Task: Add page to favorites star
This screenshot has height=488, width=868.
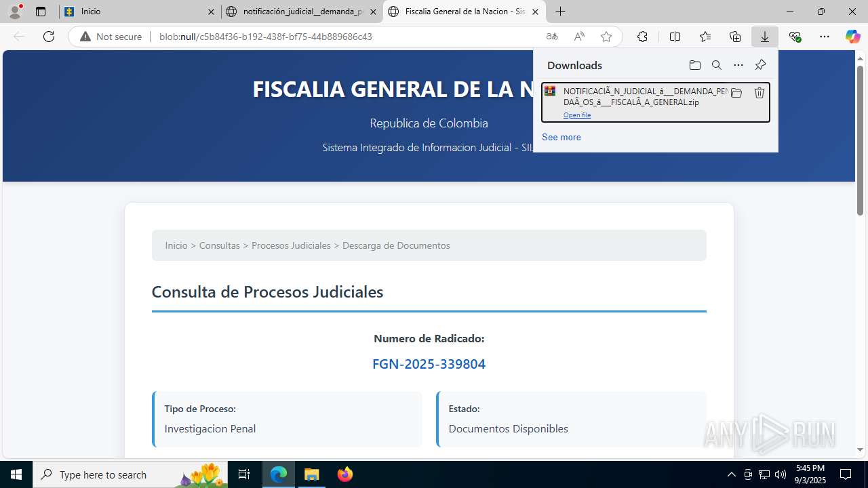Action: click(x=606, y=37)
